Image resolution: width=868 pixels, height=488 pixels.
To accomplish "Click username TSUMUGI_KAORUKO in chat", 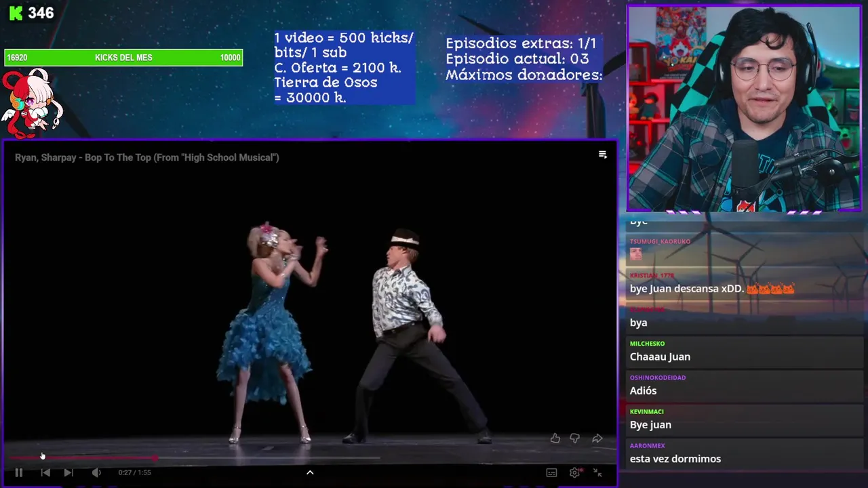I will [x=660, y=241].
